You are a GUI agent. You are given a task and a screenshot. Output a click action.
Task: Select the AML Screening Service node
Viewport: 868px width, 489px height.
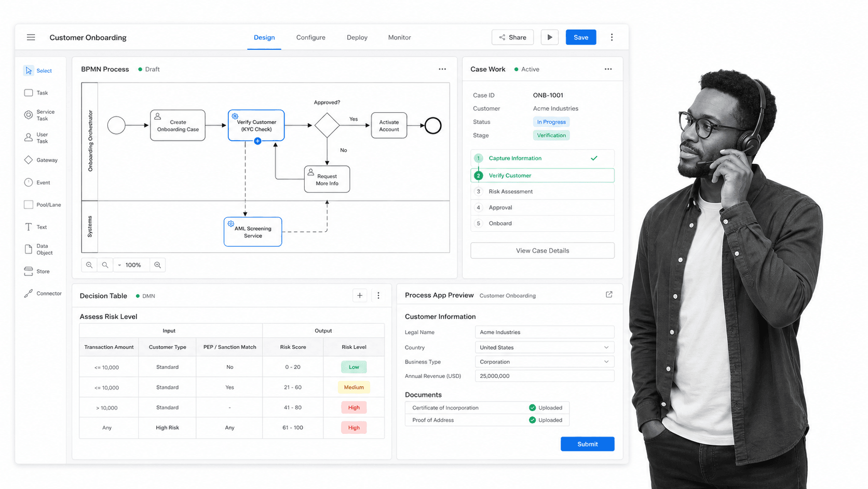tap(253, 232)
